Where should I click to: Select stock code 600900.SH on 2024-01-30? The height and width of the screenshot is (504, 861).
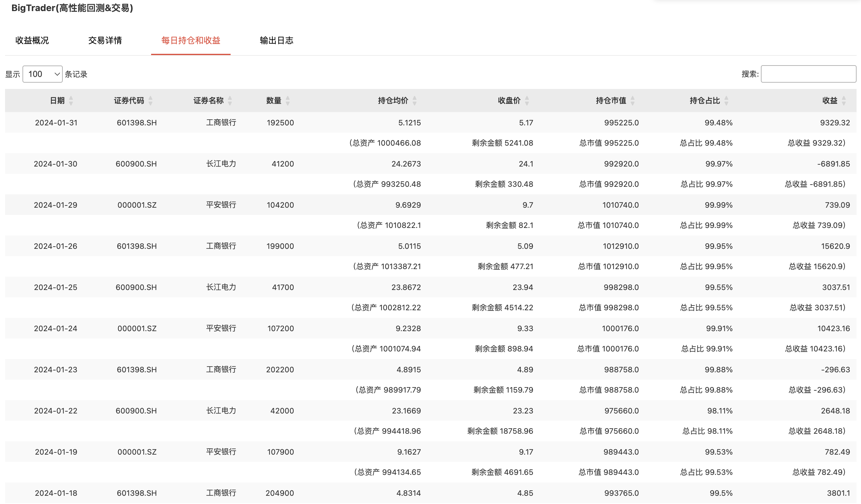pyautogui.click(x=136, y=164)
